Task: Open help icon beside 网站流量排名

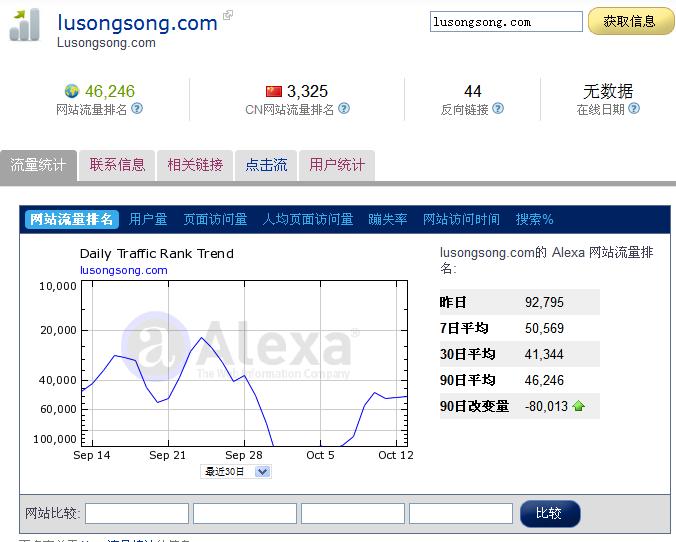Action: [x=137, y=108]
